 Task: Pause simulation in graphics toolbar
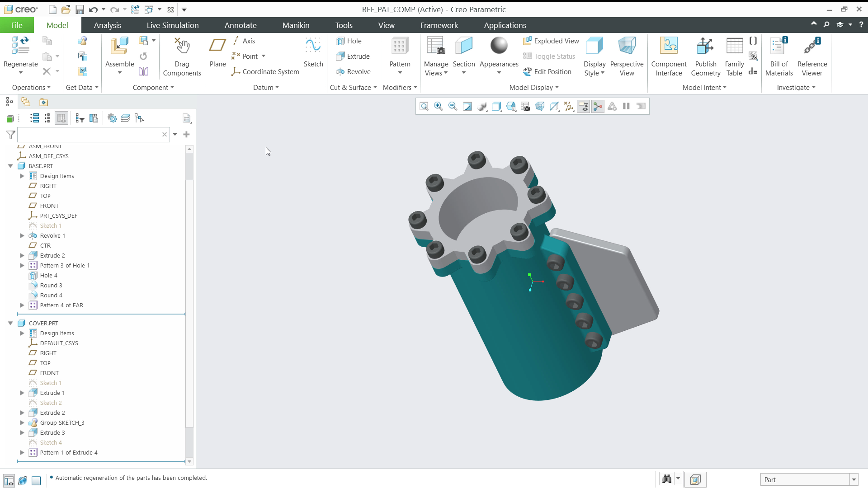626,106
